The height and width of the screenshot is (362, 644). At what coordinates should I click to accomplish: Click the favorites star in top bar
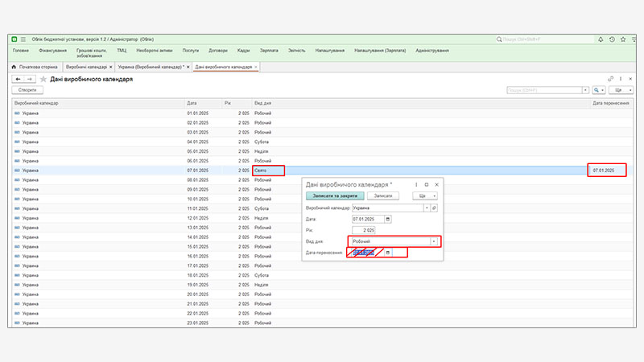point(623,39)
